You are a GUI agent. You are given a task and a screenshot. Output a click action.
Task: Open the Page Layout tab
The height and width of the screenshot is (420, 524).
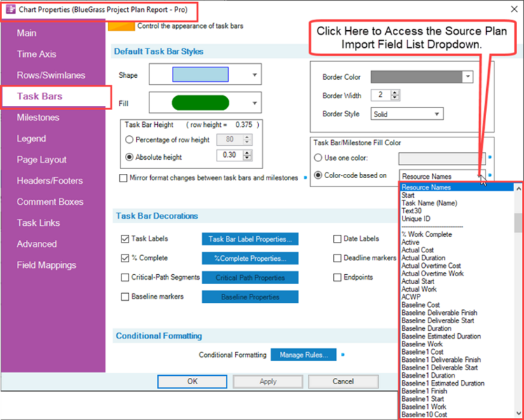pos(42,160)
